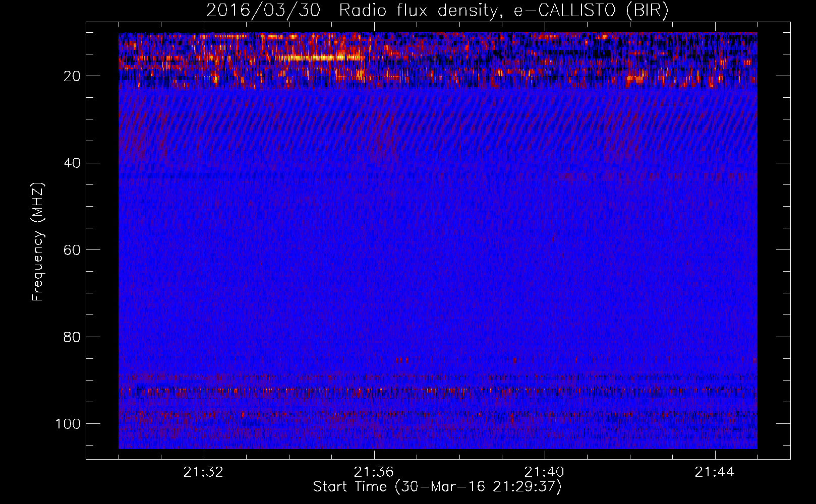Click the "60" frequency tick label
Image resolution: width=816 pixels, height=504 pixels.
[72, 250]
